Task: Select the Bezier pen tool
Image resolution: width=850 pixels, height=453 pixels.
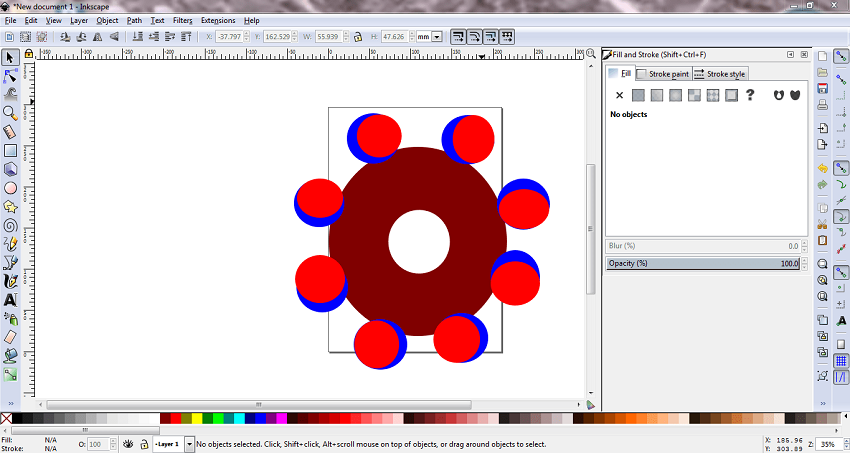Action: (x=10, y=263)
